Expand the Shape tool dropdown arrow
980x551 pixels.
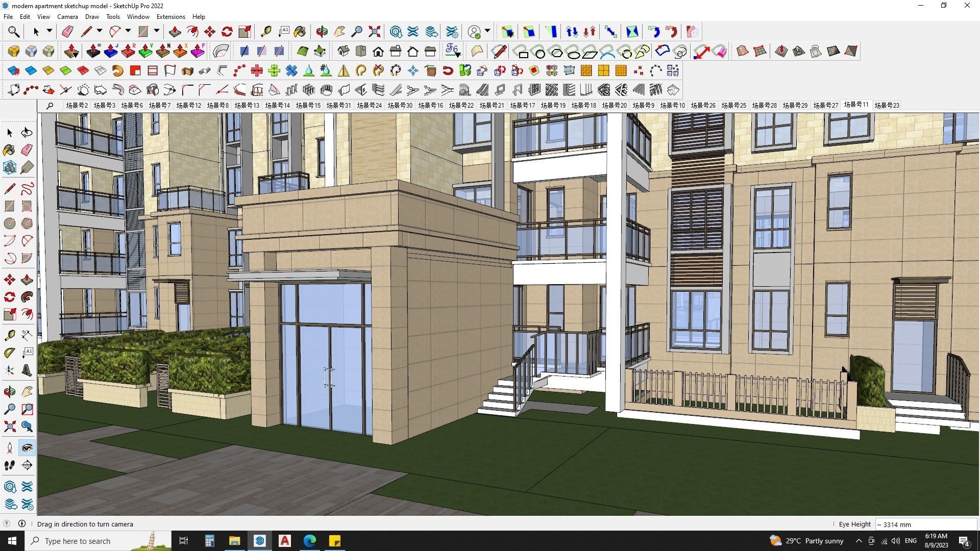157,32
